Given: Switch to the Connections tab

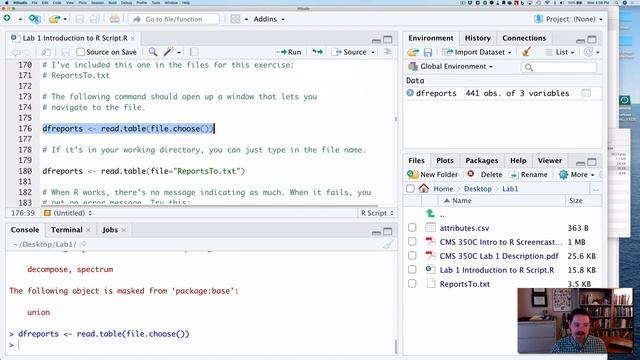Looking at the screenshot, I should (x=524, y=38).
